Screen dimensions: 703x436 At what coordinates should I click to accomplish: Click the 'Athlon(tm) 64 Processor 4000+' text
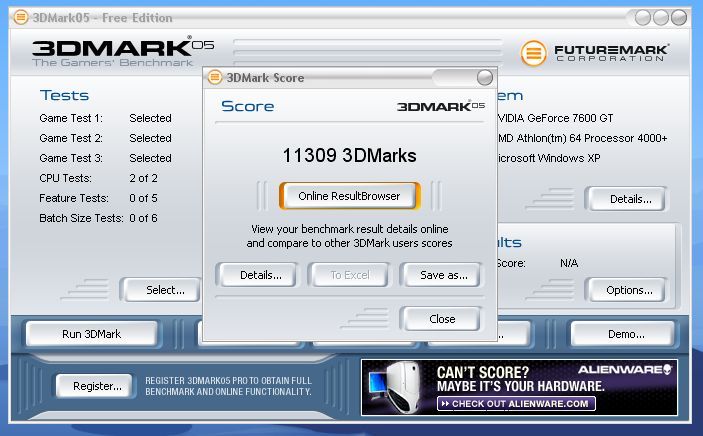592,138
